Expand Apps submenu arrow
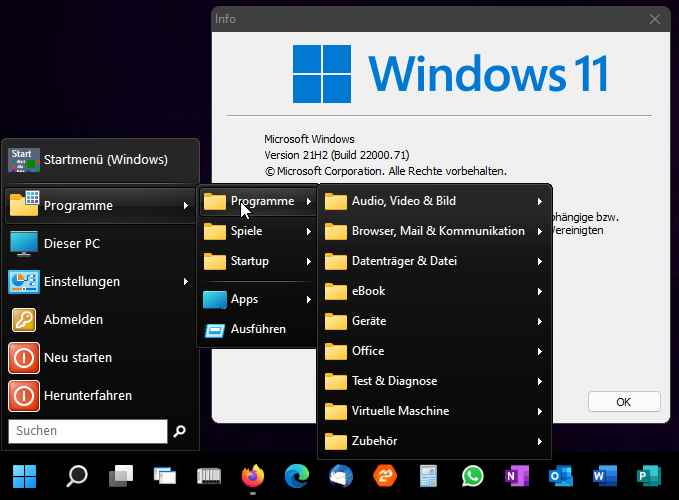Image resolution: width=679 pixels, height=500 pixels. tap(308, 300)
